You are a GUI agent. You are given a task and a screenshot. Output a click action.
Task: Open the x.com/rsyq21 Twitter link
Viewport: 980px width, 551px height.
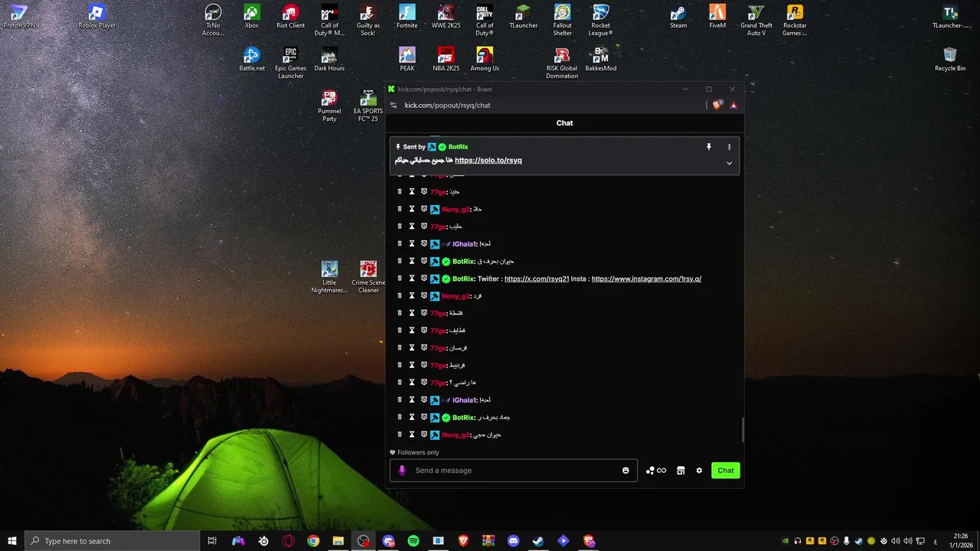(x=537, y=279)
